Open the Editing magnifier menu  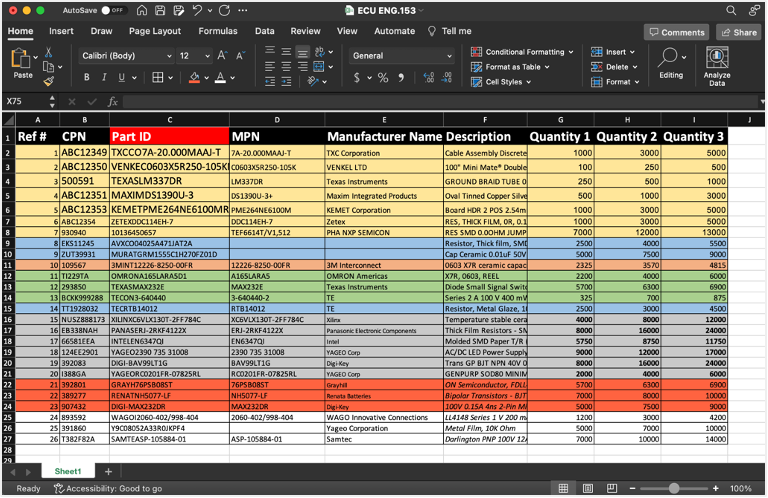(671, 63)
